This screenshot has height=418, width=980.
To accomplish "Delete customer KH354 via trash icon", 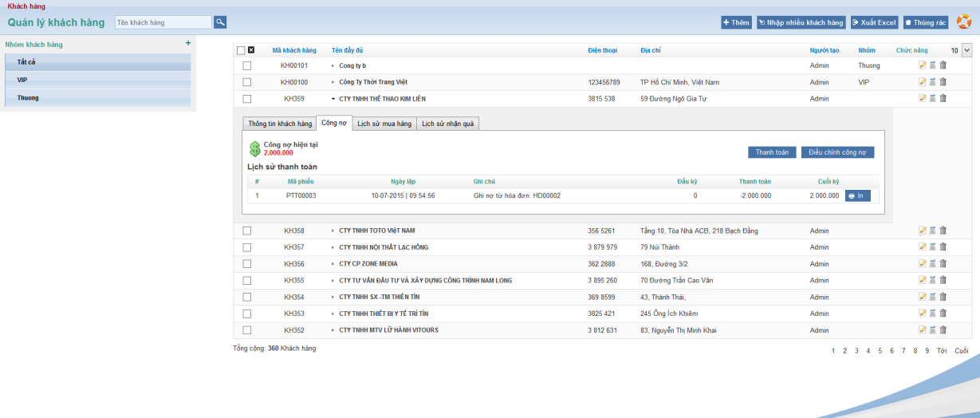I will pyautogui.click(x=943, y=297).
